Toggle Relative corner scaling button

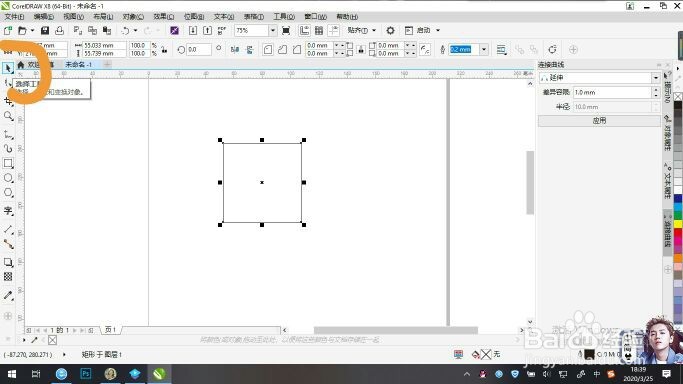[425, 49]
